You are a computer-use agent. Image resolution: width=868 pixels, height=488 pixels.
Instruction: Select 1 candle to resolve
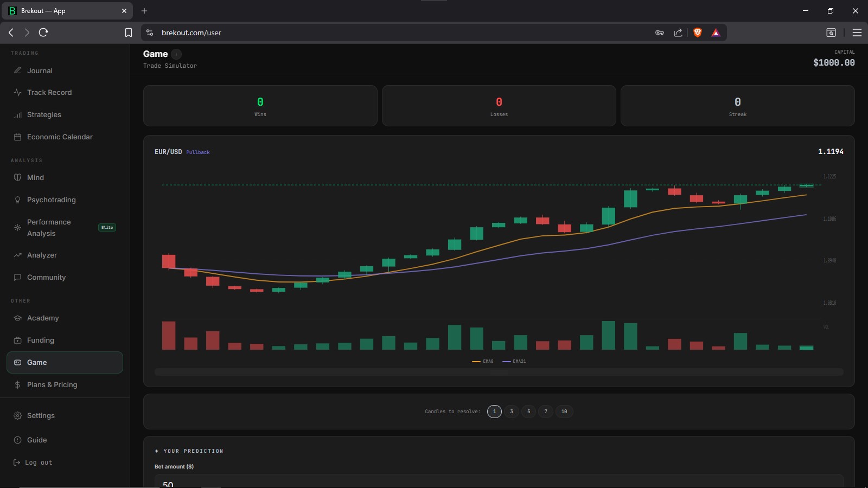click(494, 412)
